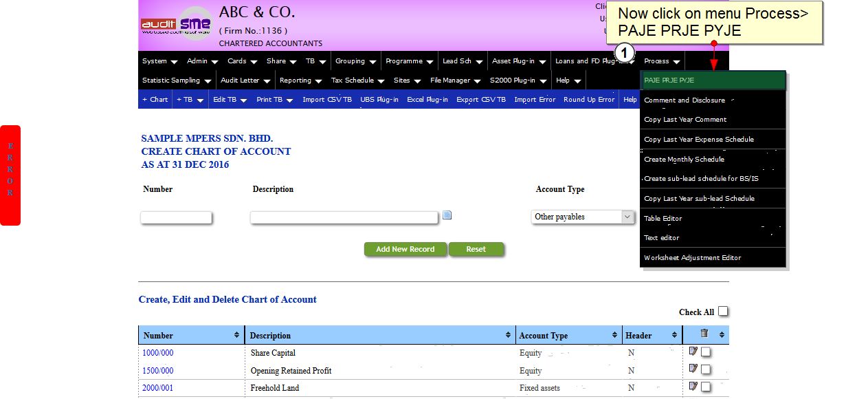The width and height of the screenshot is (868, 399).
Task: Click the trash delete icon in table header
Action: (704, 334)
